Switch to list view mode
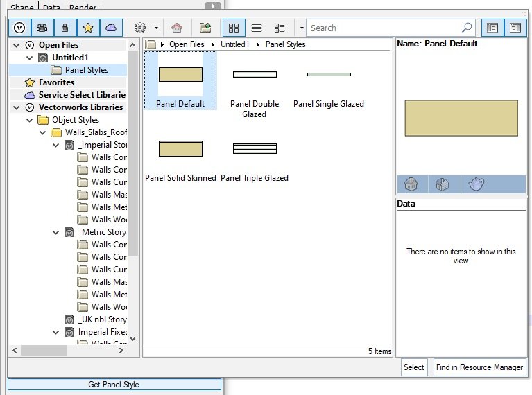532x395 pixels. coord(257,28)
